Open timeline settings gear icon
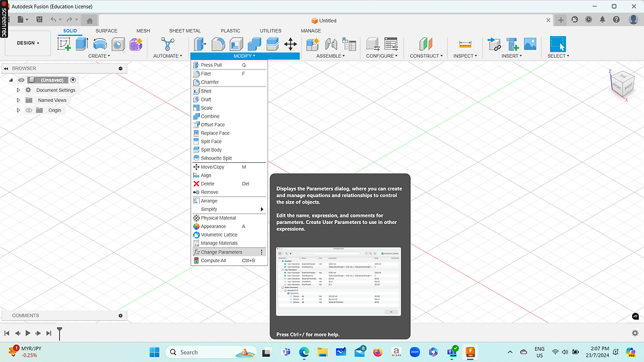644x362 pixels. pos(635,333)
